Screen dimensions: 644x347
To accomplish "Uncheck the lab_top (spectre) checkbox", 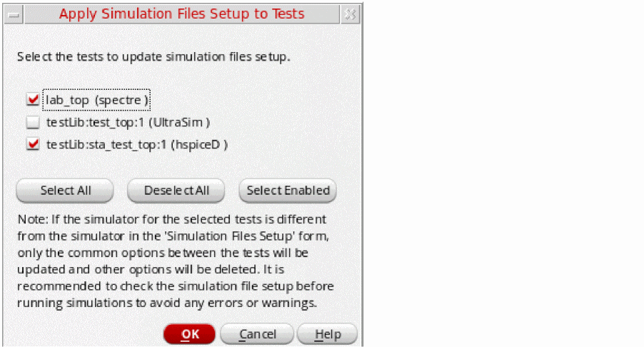I will (32, 100).
